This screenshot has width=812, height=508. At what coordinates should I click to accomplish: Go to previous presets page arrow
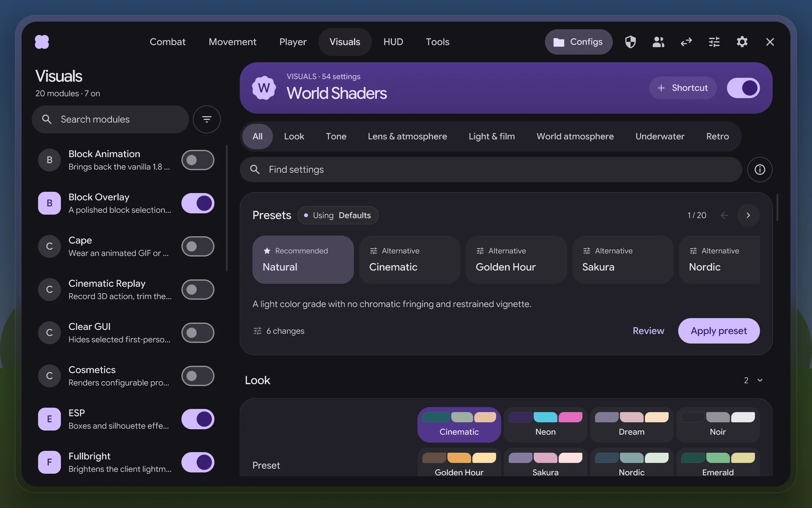tap(724, 215)
